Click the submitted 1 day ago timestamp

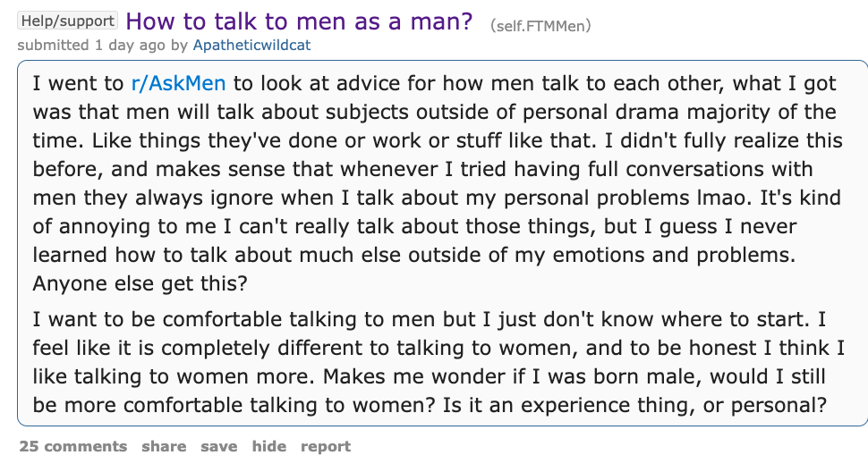(x=91, y=46)
